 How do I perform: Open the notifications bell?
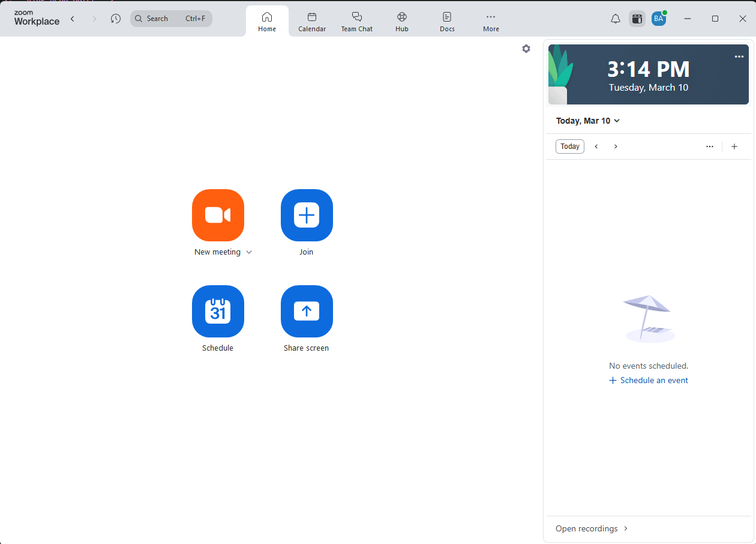[x=615, y=19]
